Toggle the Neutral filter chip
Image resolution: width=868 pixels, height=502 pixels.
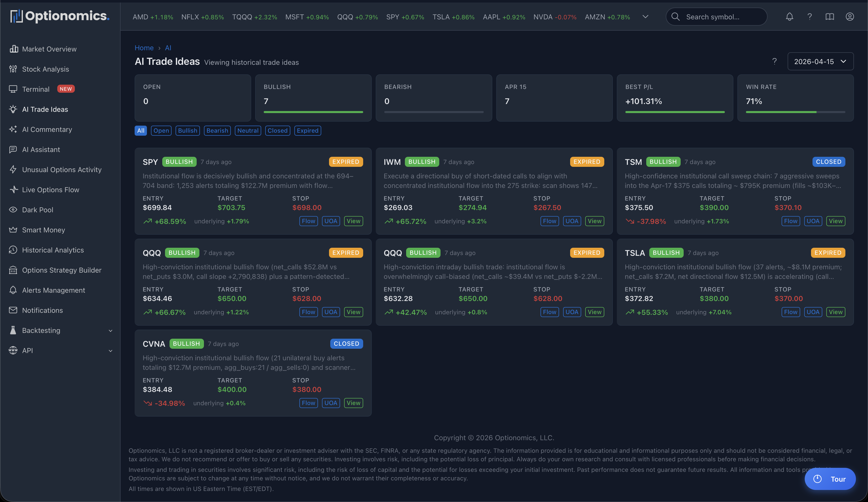point(248,131)
